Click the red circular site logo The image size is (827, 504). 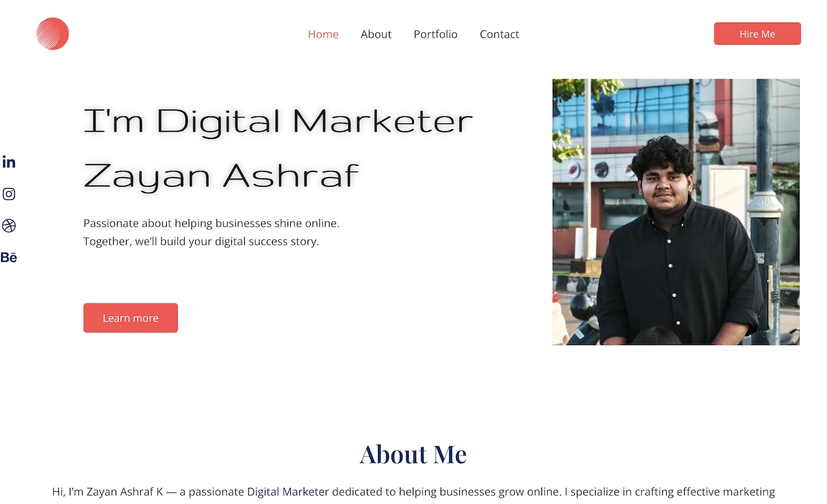coord(52,34)
